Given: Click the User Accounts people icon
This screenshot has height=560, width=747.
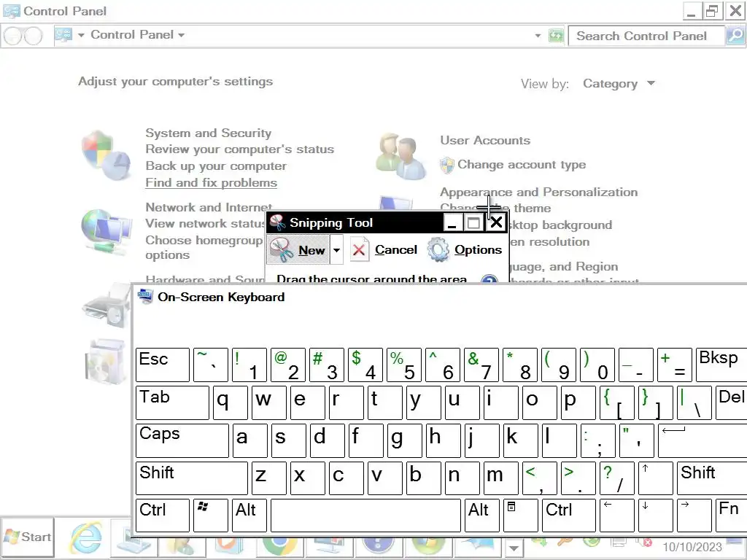Looking at the screenshot, I should 400,156.
